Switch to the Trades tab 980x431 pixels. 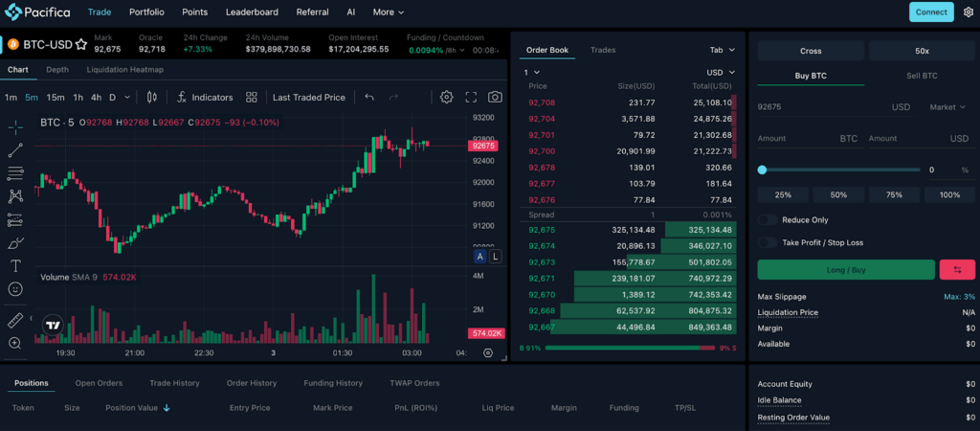(x=603, y=50)
